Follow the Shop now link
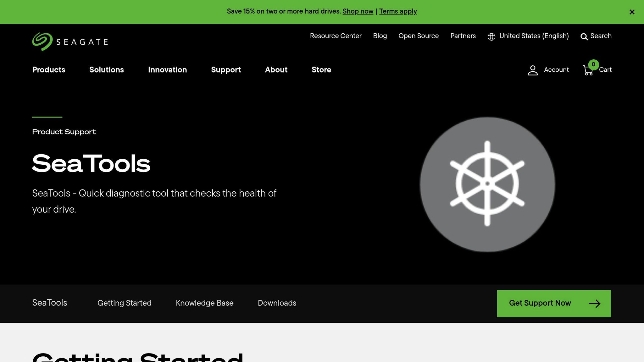Viewport: 644px width, 362px height. click(358, 11)
